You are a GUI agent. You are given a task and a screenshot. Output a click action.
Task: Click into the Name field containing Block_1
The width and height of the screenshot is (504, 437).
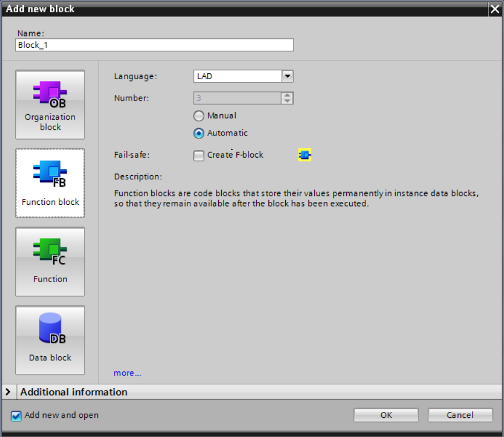[x=154, y=45]
